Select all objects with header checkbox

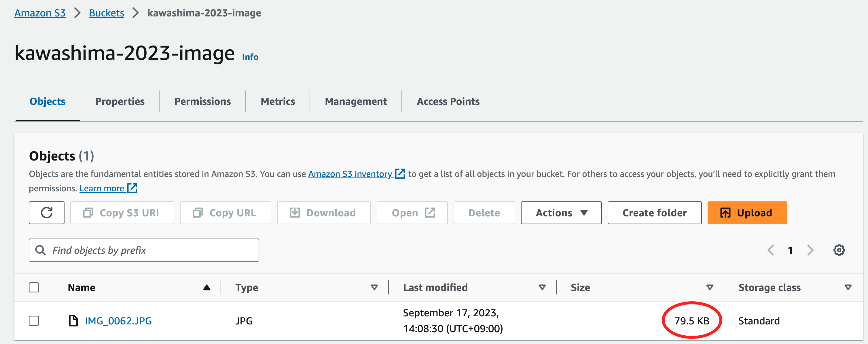pos(34,287)
